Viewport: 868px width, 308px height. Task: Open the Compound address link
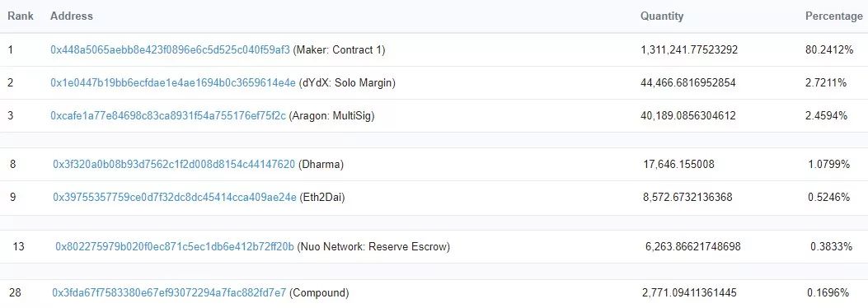(x=169, y=292)
